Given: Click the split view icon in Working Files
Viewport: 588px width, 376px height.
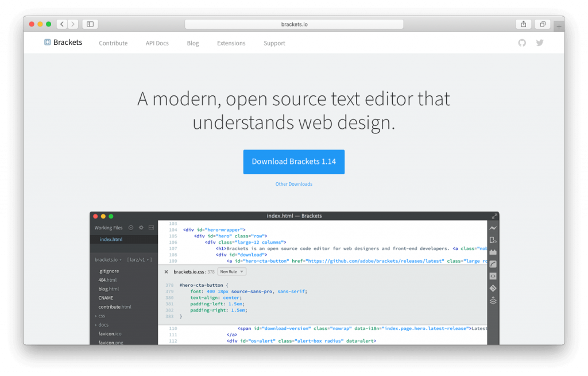Looking at the screenshot, I should (151, 228).
